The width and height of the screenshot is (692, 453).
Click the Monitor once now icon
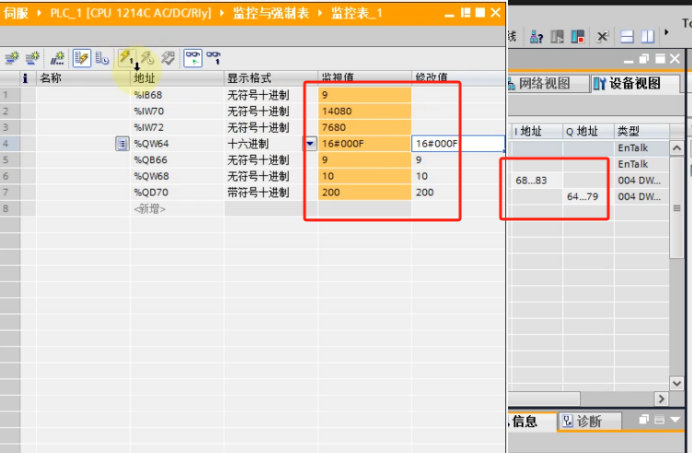tap(214, 58)
